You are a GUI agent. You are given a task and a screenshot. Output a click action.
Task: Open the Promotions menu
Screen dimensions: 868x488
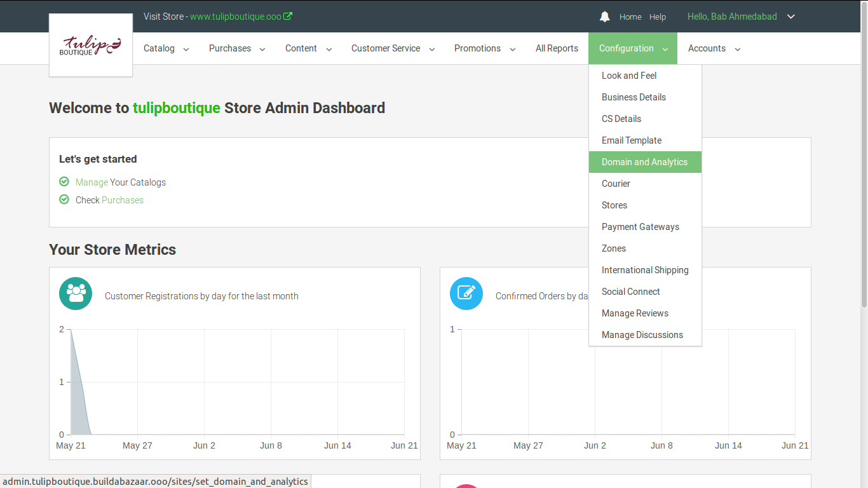477,48
